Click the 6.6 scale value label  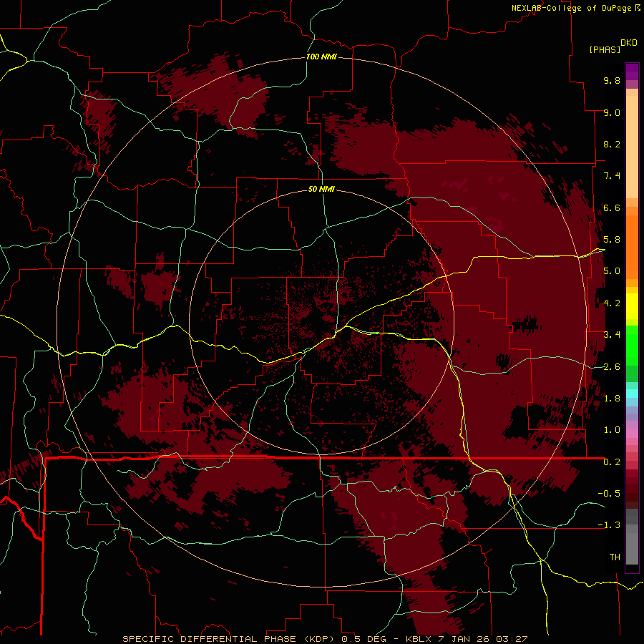(x=612, y=208)
